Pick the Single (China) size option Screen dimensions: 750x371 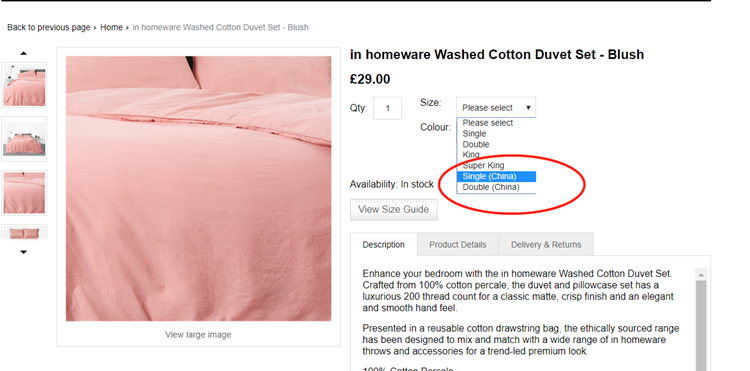(489, 176)
